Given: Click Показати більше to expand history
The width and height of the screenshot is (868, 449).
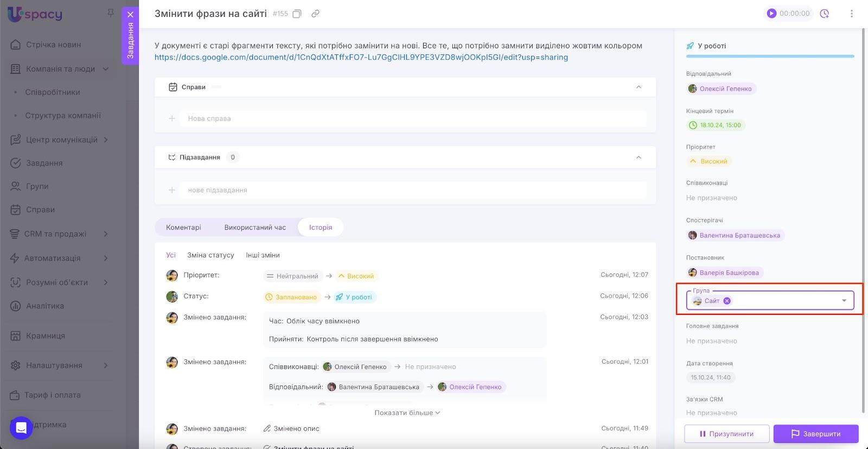Looking at the screenshot, I should click(407, 413).
